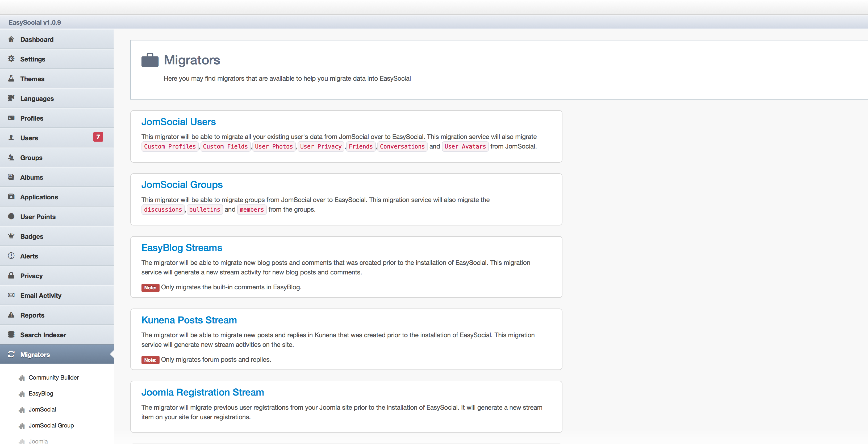Click the Reports warning triangle icon
Screen dimensions: 868x444
click(11, 315)
